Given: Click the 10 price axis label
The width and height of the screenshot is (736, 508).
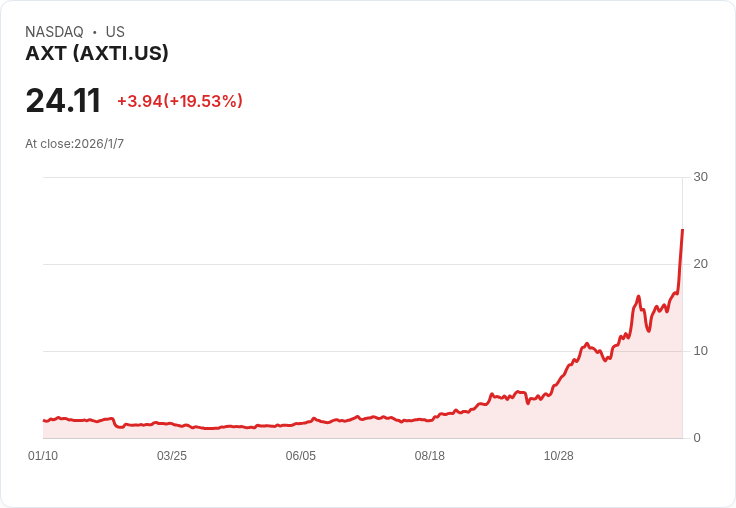Looking at the screenshot, I should pos(700,351).
